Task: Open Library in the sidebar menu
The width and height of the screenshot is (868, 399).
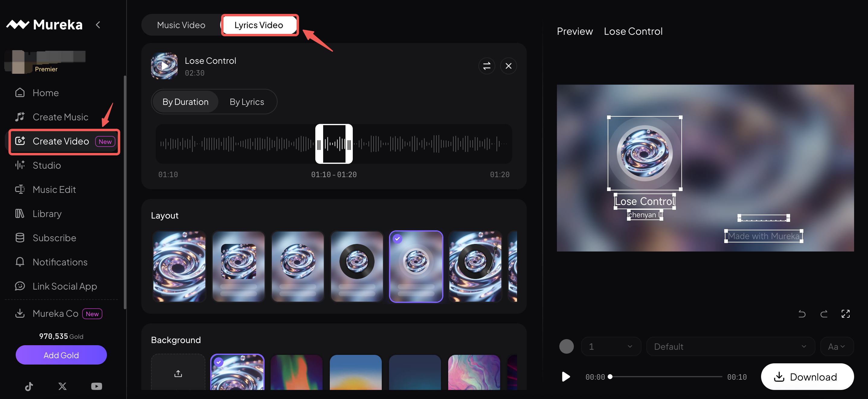Action: 47,213
